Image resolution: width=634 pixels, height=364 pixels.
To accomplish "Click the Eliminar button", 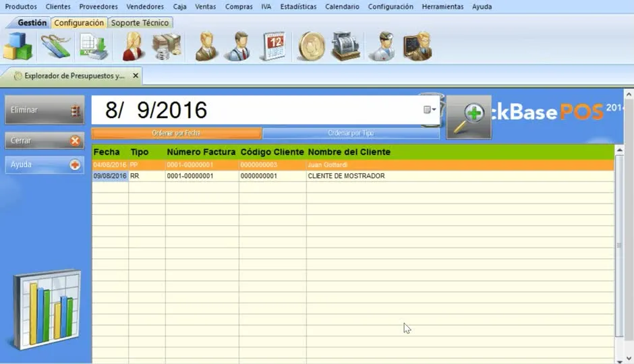I will click(x=45, y=110).
